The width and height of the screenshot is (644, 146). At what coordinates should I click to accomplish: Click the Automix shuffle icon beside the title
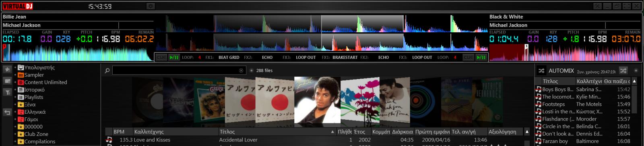[x=541, y=71]
